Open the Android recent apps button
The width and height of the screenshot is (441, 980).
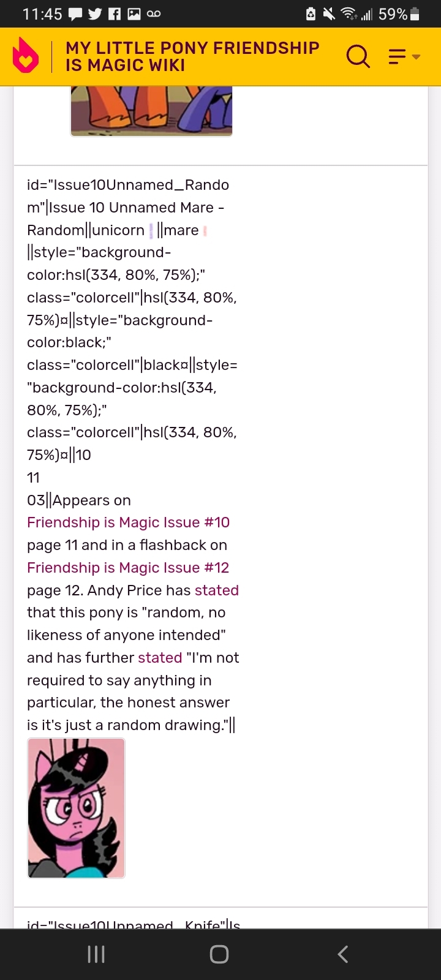[96, 954]
